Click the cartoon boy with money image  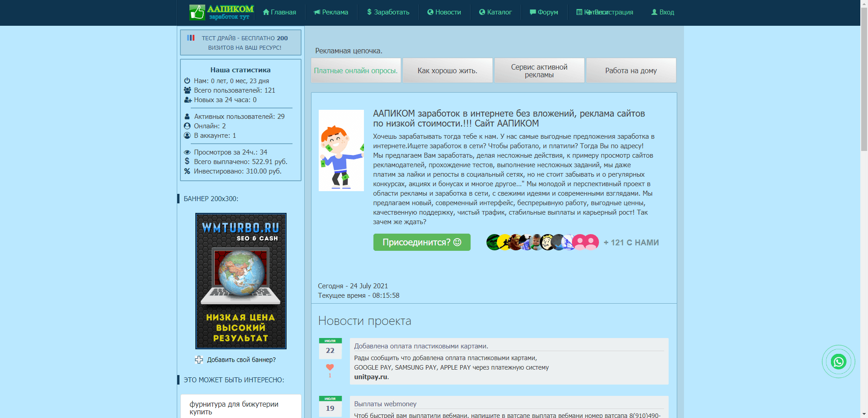(x=341, y=150)
